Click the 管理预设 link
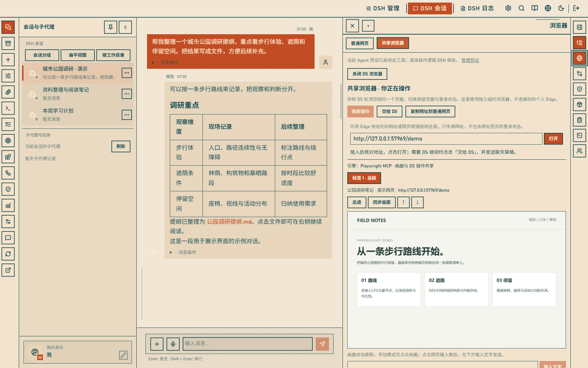The image size is (588, 368). tap(470, 60)
